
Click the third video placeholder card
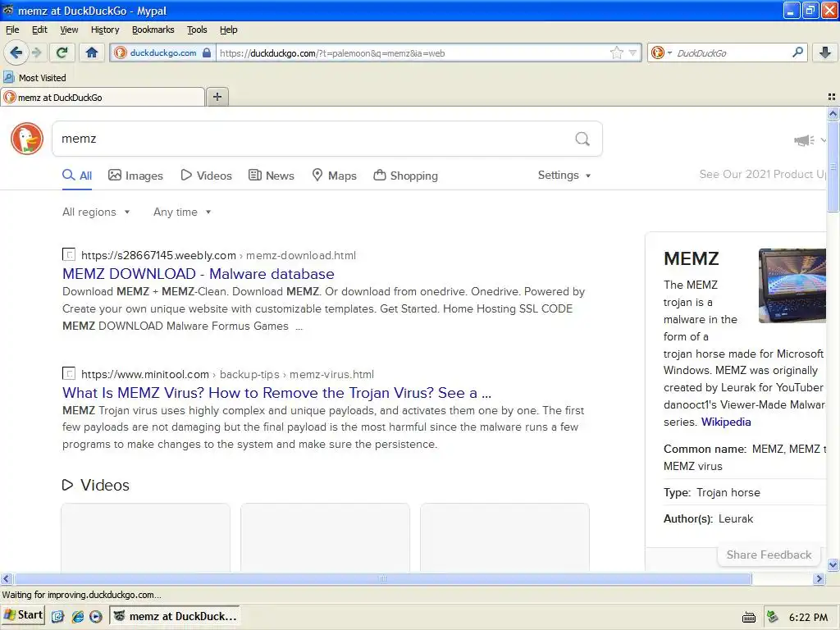[x=504, y=537]
